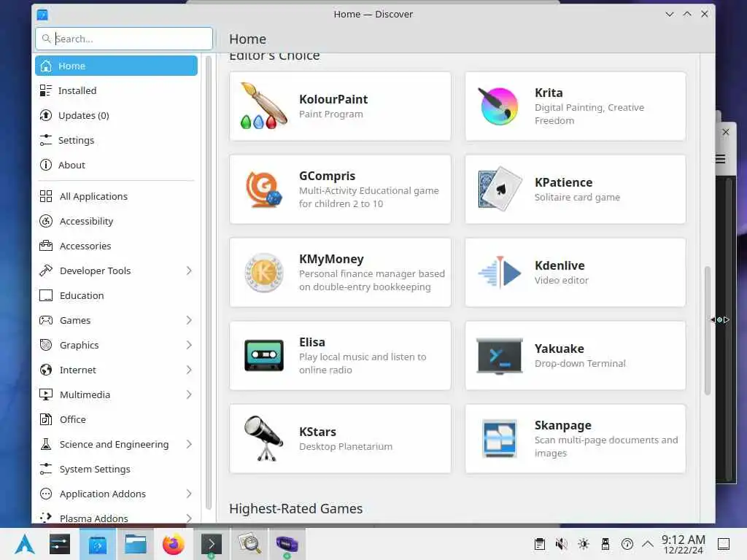Click the Accessories briefcase icon

pos(46,246)
